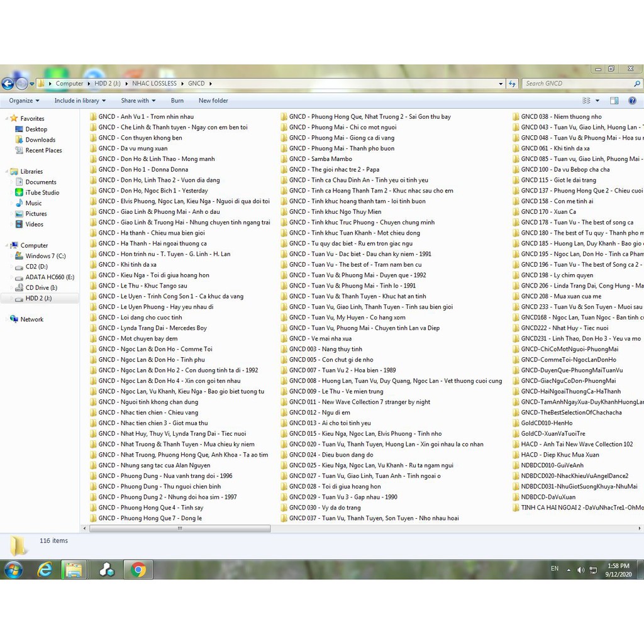This screenshot has width=644, height=644.
Task: Open the Share with dropdown
Action: [x=138, y=101]
